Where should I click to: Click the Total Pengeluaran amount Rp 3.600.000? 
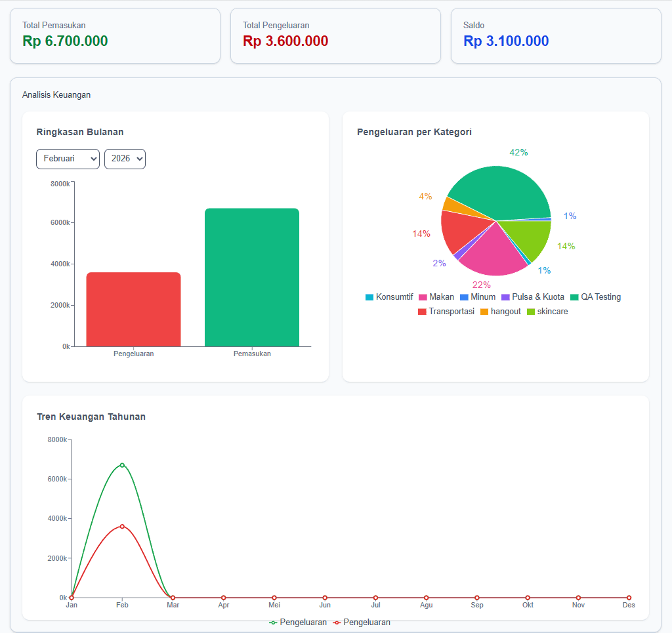tap(285, 41)
